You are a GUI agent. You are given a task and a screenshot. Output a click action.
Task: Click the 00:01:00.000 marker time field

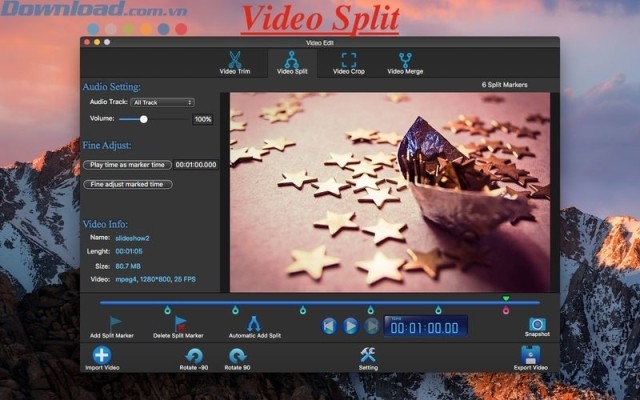pos(196,165)
